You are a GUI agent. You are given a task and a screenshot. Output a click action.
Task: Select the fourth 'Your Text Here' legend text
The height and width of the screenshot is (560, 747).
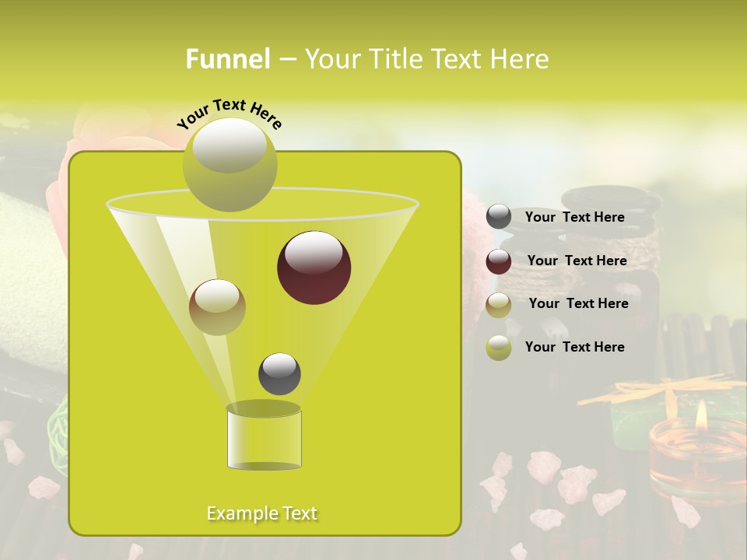[575, 348]
